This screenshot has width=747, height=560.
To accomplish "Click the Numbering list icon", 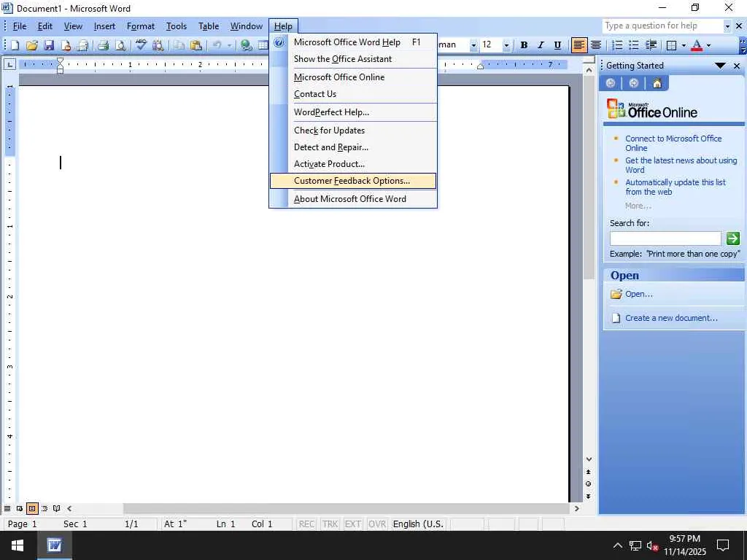I will coord(617,45).
